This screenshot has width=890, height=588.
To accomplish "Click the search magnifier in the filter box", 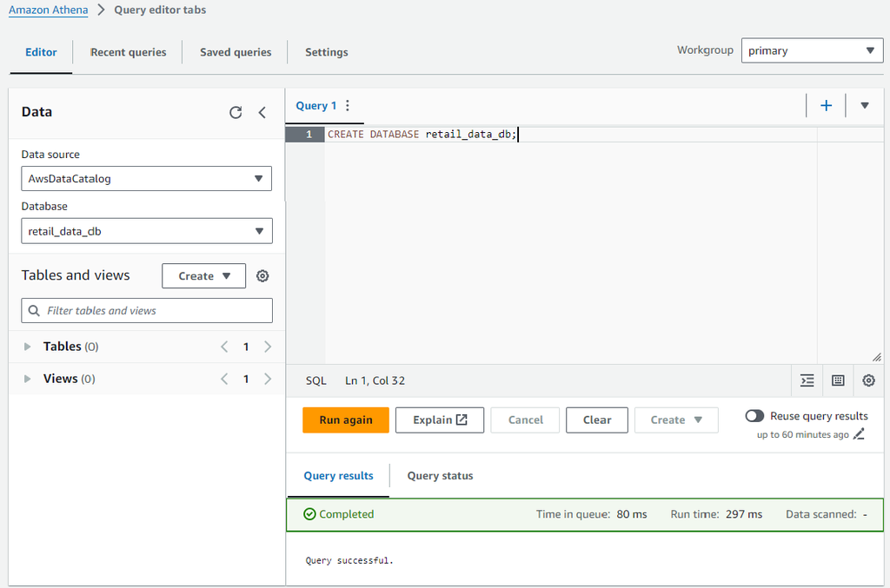I will (x=34, y=310).
